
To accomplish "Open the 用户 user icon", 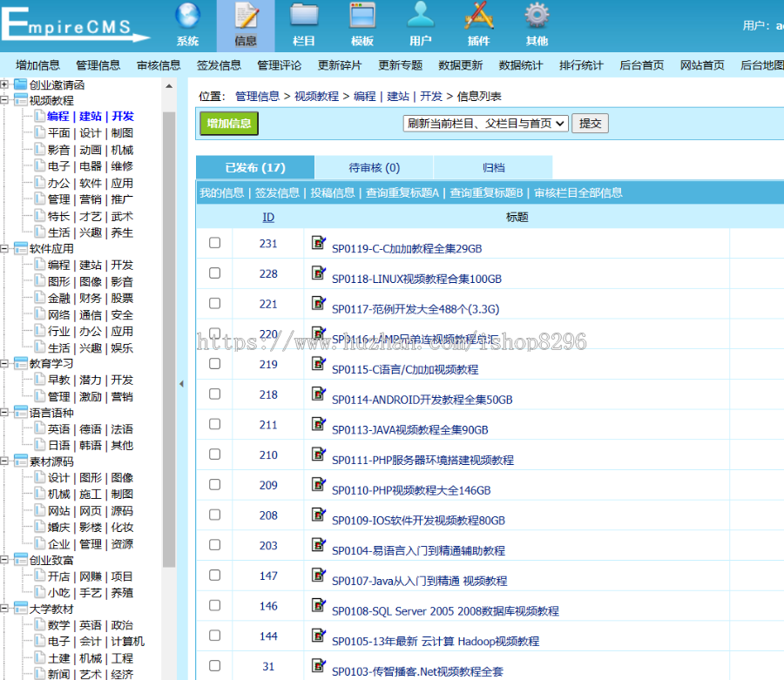I will tap(421, 17).
